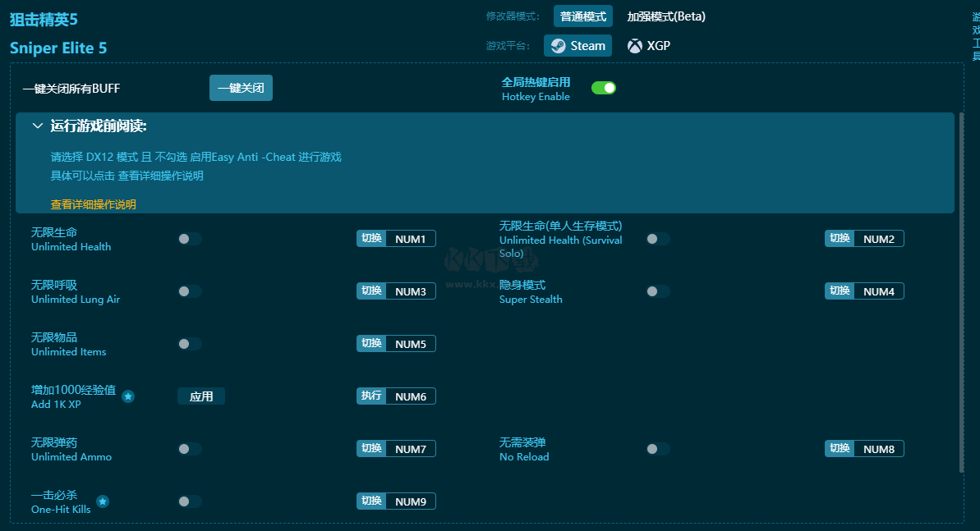Screen dimensions: 980x531
Task: Click the Xbox XGP logo icon
Action: [635, 46]
